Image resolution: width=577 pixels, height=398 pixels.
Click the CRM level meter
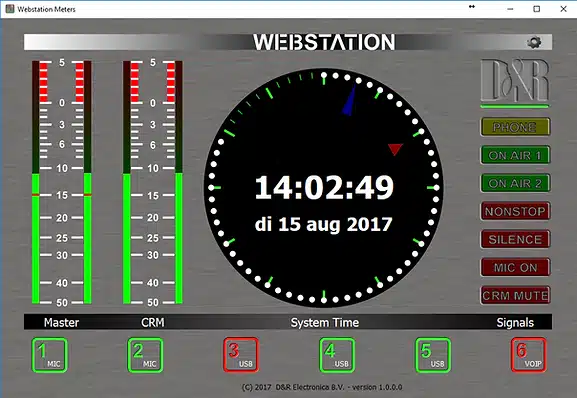tap(153, 182)
